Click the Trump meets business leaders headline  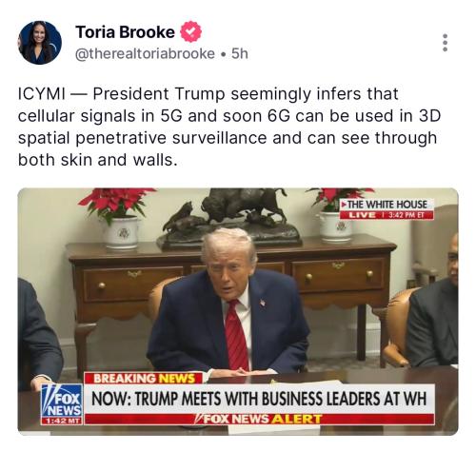point(259,399)
